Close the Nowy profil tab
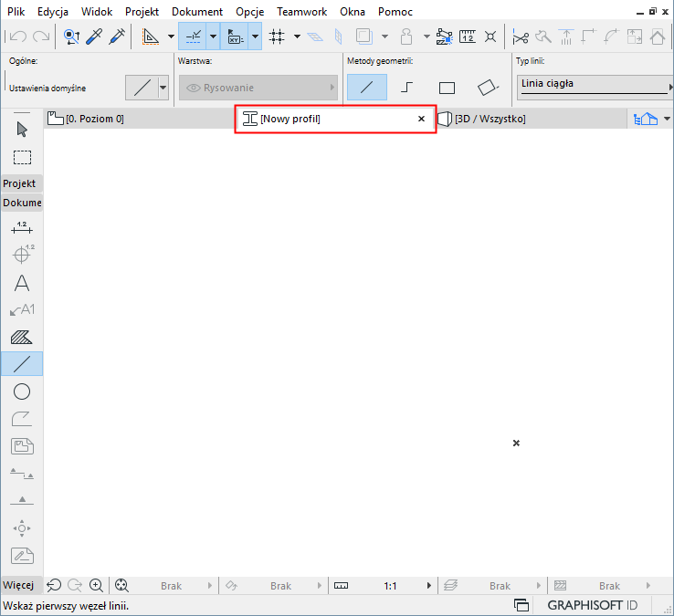 pos(421,119)
